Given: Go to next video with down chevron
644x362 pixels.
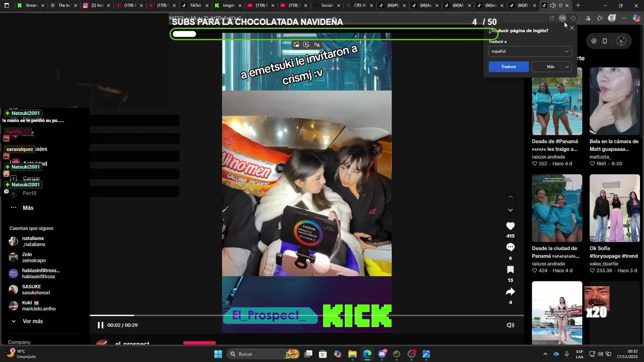Looking at the screenshot, I should coord(510,210).
